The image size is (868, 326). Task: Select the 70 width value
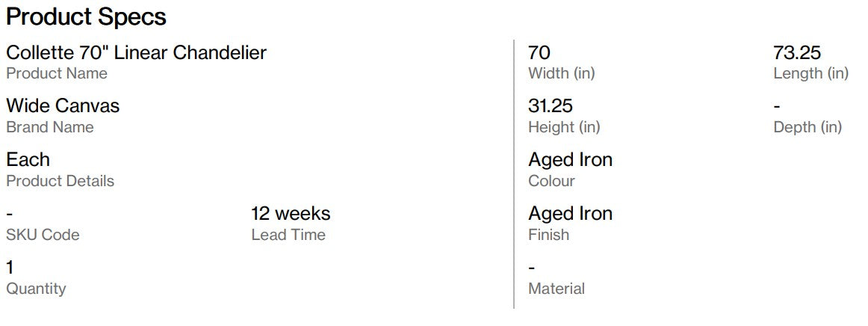539,52
